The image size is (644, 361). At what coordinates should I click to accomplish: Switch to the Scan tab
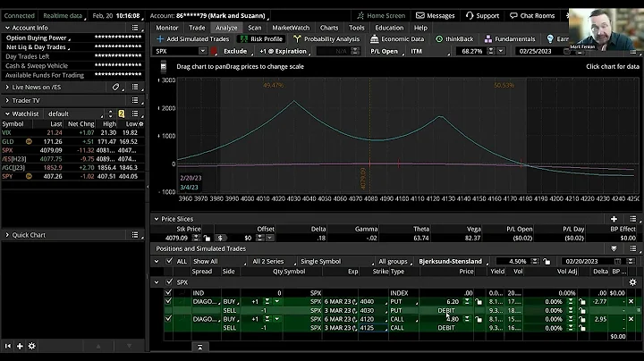pos(255,28)
